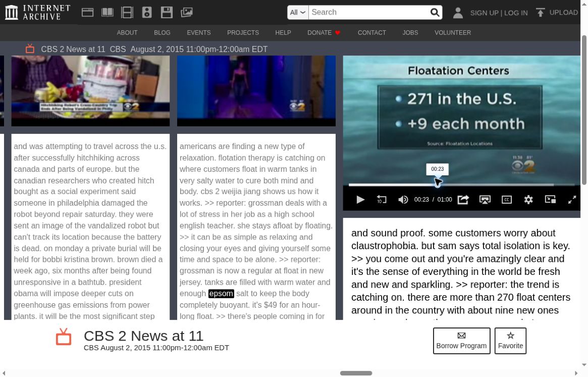Click the magnifying glass search button
588x377 pixels.
435,13
